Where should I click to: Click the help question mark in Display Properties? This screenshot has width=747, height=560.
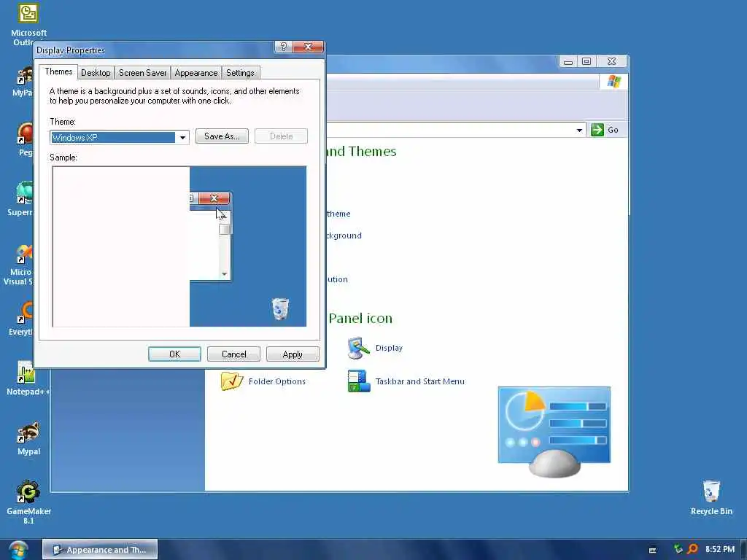[x=284, y=47]
